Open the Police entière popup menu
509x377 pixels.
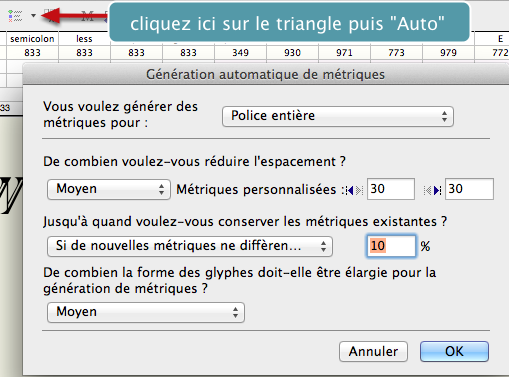[338, 116]
